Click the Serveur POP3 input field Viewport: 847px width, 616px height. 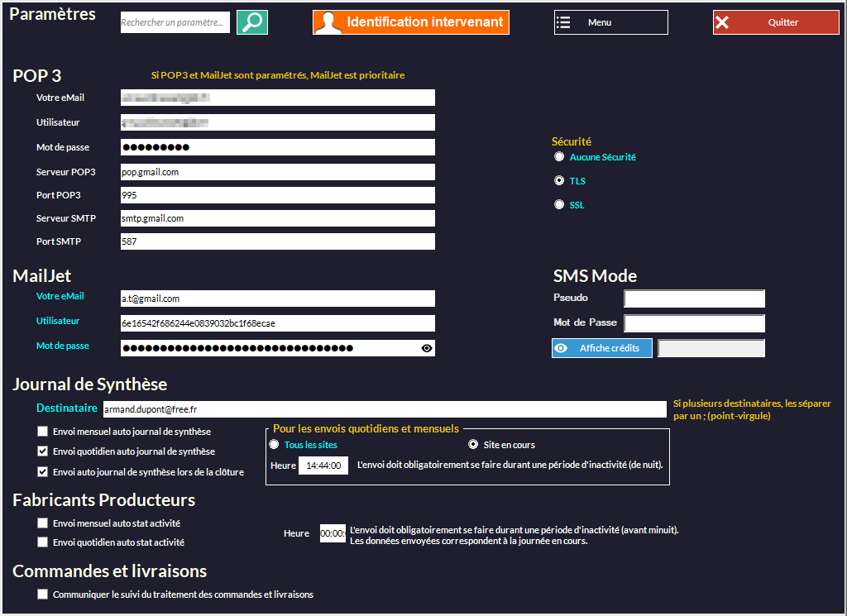coord(277,172)
